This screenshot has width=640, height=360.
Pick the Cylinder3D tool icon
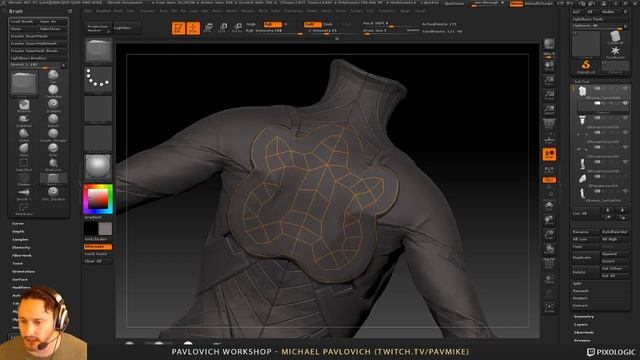point(615,37)
